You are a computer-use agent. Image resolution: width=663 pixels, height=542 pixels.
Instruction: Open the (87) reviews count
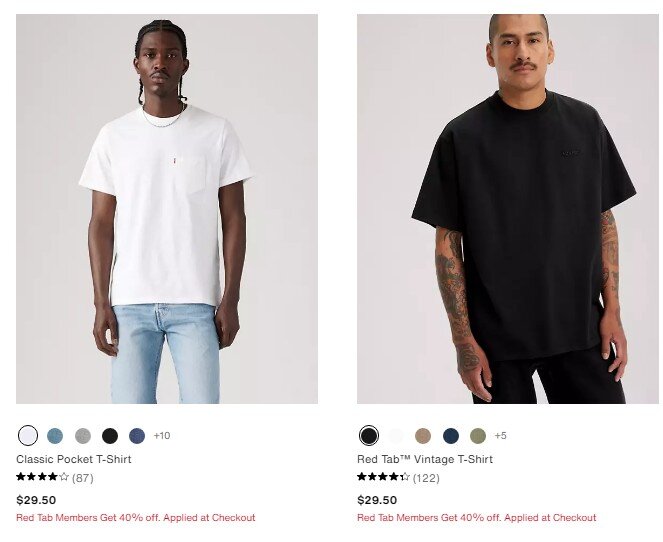click(x=83, y=478)
